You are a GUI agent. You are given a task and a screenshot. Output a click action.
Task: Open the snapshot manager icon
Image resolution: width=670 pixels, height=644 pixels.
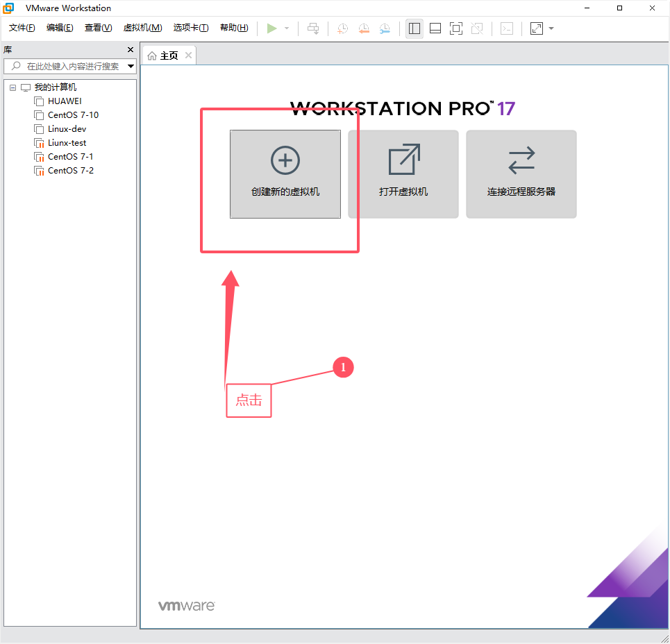click(385, 28)
